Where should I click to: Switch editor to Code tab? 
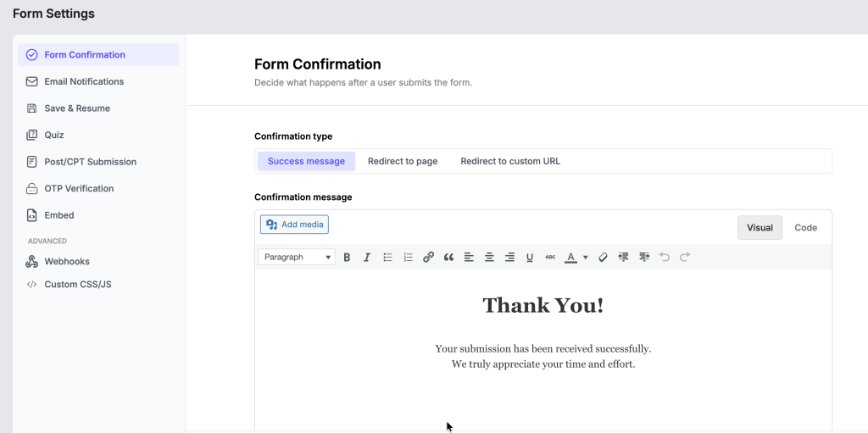805,228
